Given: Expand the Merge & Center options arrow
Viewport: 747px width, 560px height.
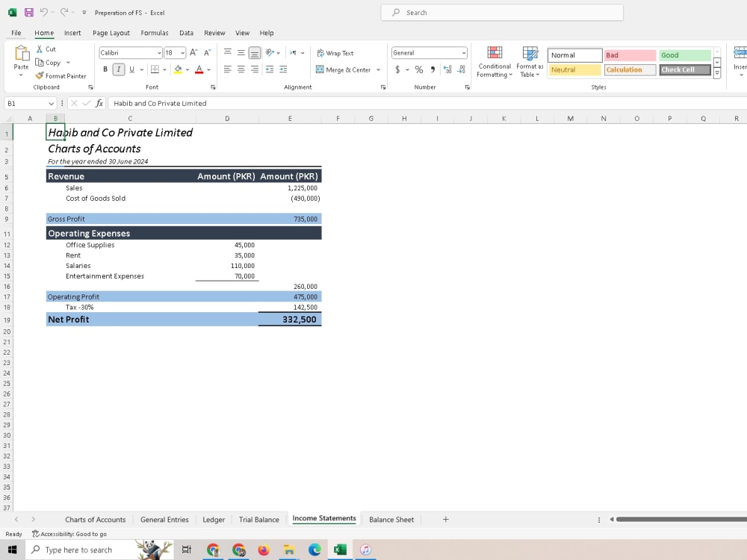Looking at the screenshot, I should (378, 69).
